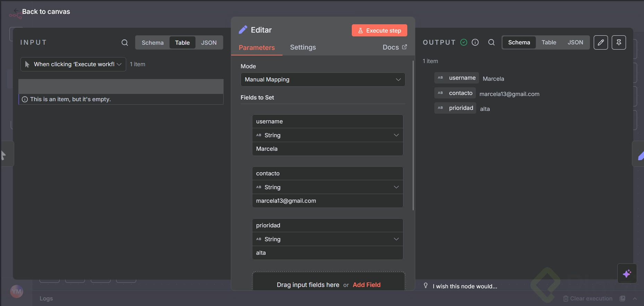Image resolution: width=644 pixels, height=306 pixels.
Task: Click output value alta
Action: coord(485,109)
